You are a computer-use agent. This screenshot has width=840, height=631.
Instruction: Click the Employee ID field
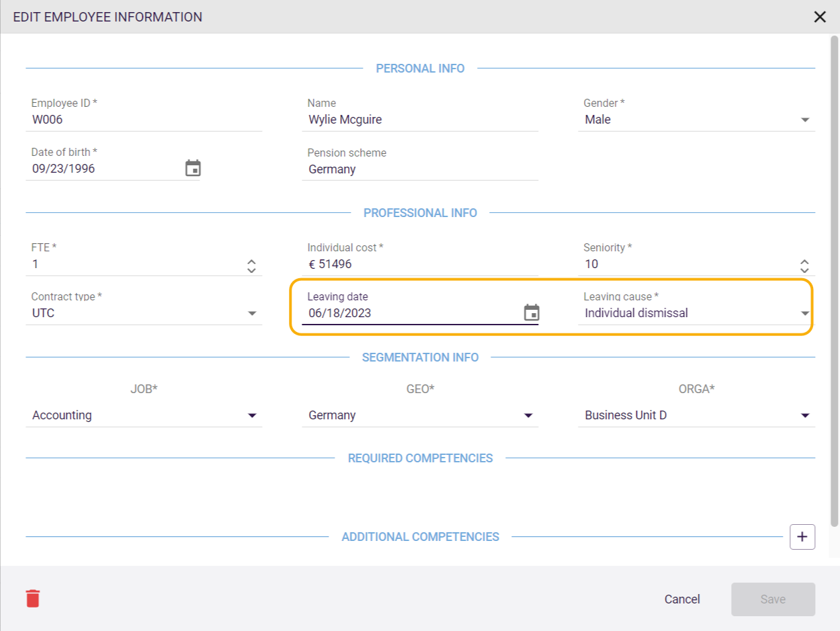[x=144, y=120]
